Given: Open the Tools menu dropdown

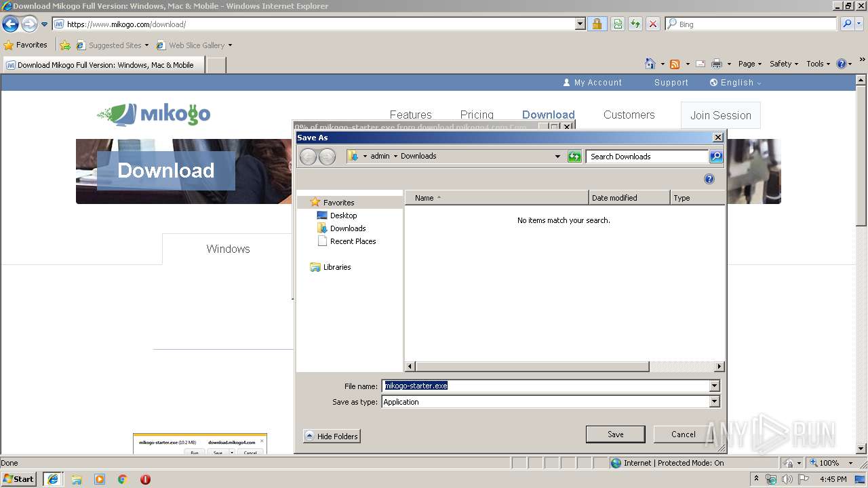Looking at the screenshot, I should (x=817, y=64).
